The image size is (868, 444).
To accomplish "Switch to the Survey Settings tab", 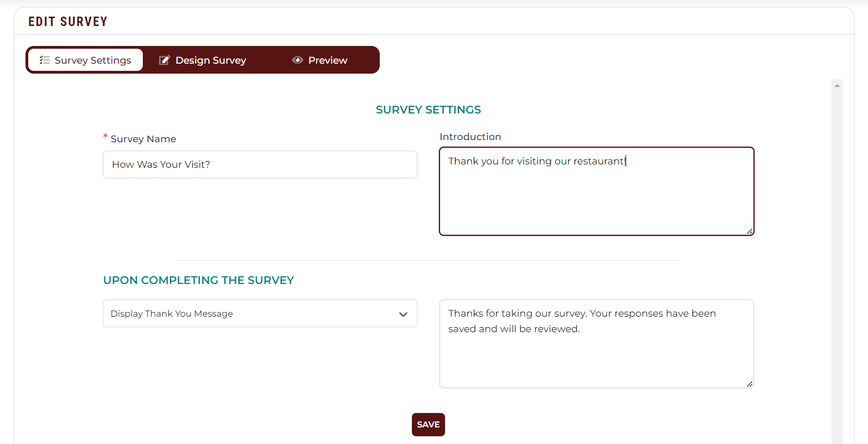I will click(x=85, y=60).
